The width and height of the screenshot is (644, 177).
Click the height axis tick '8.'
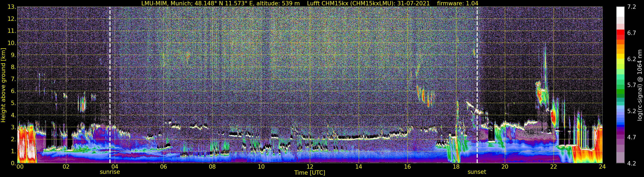[13, 67]
